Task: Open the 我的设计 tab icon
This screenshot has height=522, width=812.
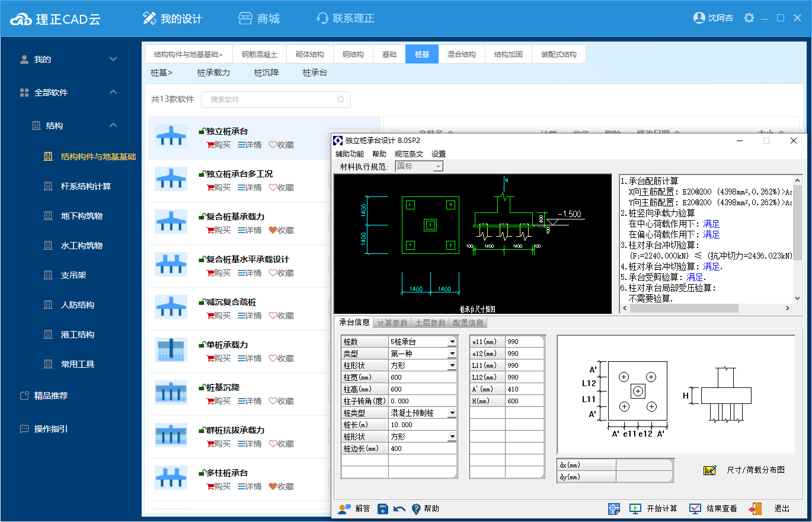Action: (x=149, y=18)
